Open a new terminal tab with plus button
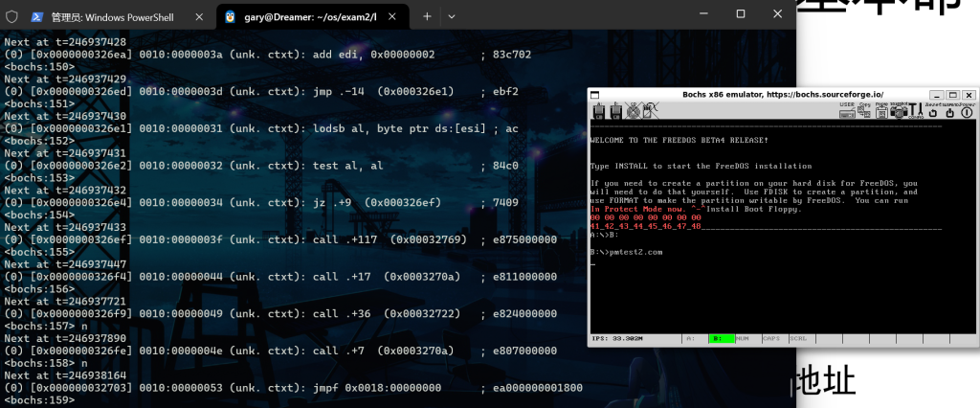This screenshot has height=408, width=980. pos(427,16)
